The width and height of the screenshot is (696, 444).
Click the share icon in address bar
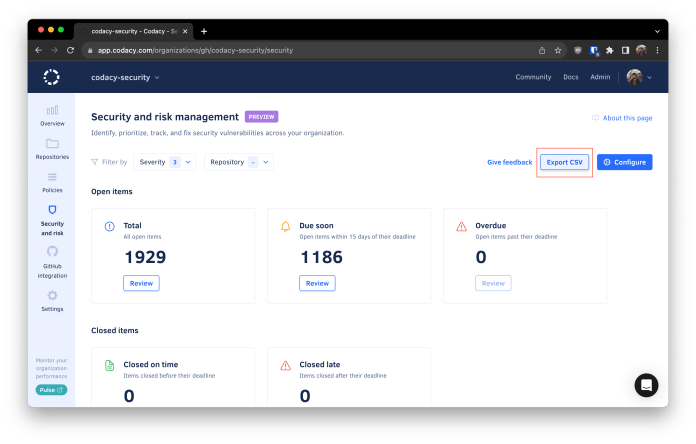pyautogui.click(x=542, y=50)
